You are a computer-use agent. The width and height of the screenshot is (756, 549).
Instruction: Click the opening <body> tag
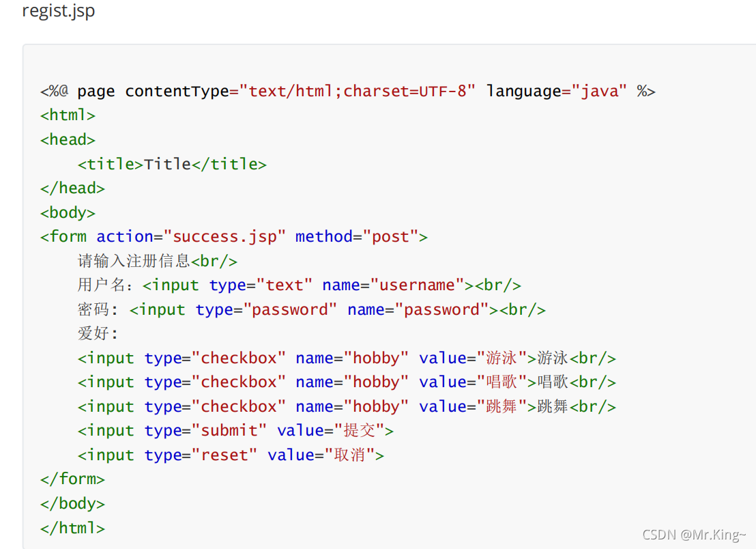tap(68, 213)
